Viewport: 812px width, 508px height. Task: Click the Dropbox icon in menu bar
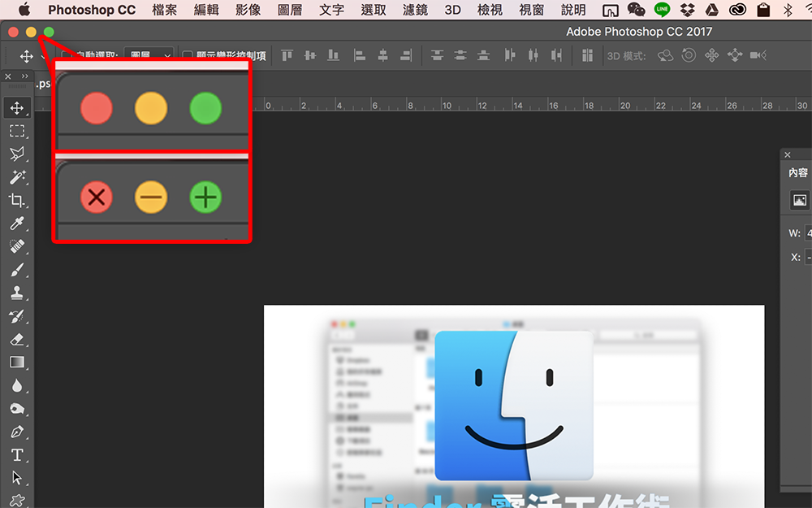[687, 9]
